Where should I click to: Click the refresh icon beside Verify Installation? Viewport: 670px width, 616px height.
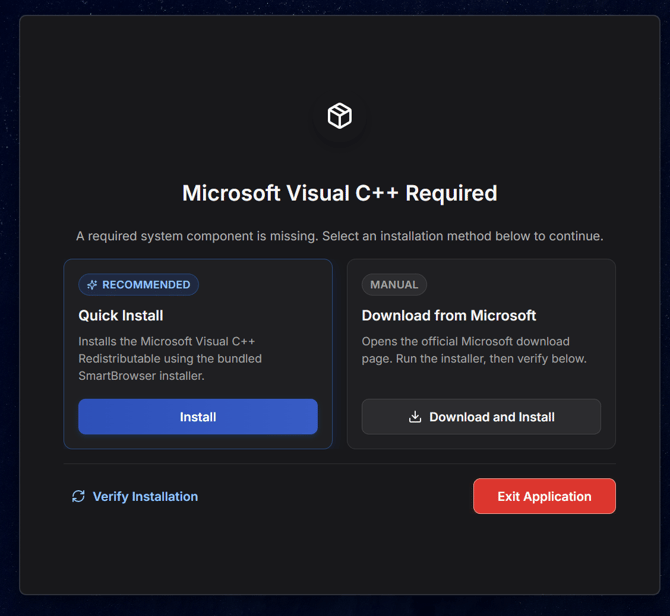[x=78, y=496]
